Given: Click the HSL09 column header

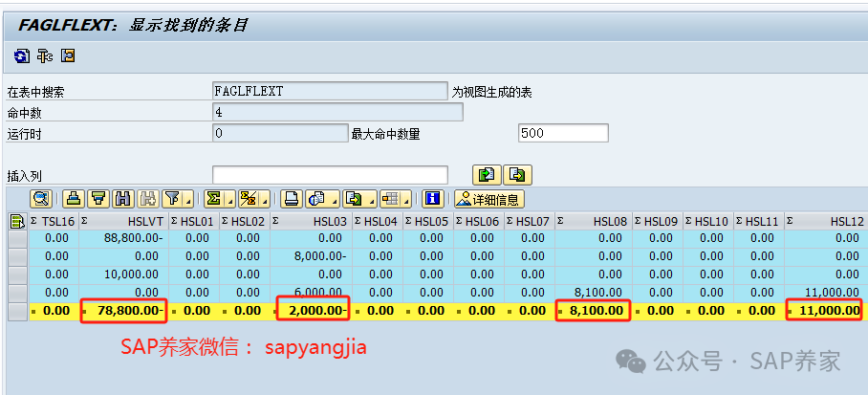Looking at the screenshot, I should [658, 222].
